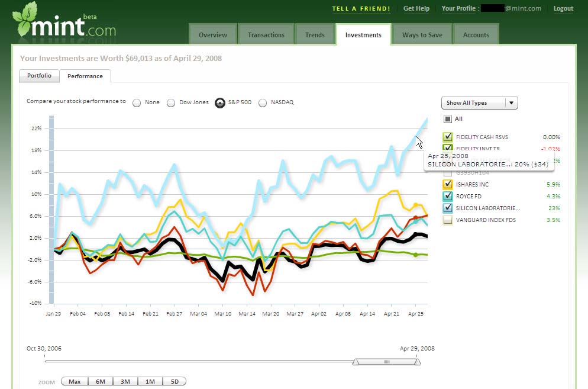Switch to the Portfolio tab
This screenshot has height=389, width=588.
point(38,76)
